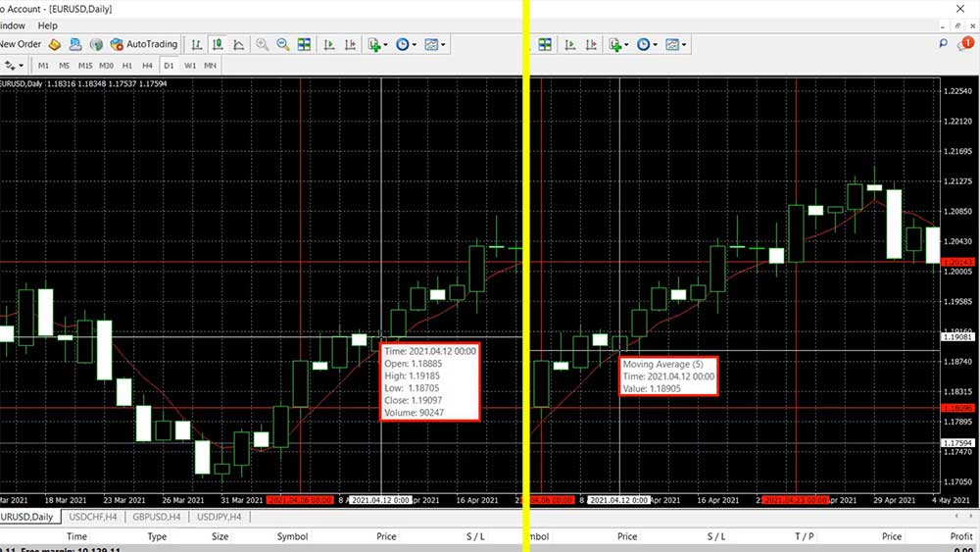Sort the terminal by the Profit column
The height and width of the screenshot is (552, 980).
[x=961, y=536]
